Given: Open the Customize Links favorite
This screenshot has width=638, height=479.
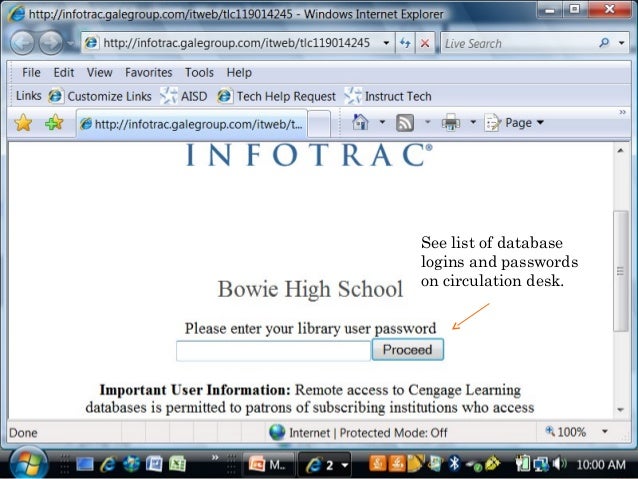Looking at the screenshot, I should [x=100, y=96].
